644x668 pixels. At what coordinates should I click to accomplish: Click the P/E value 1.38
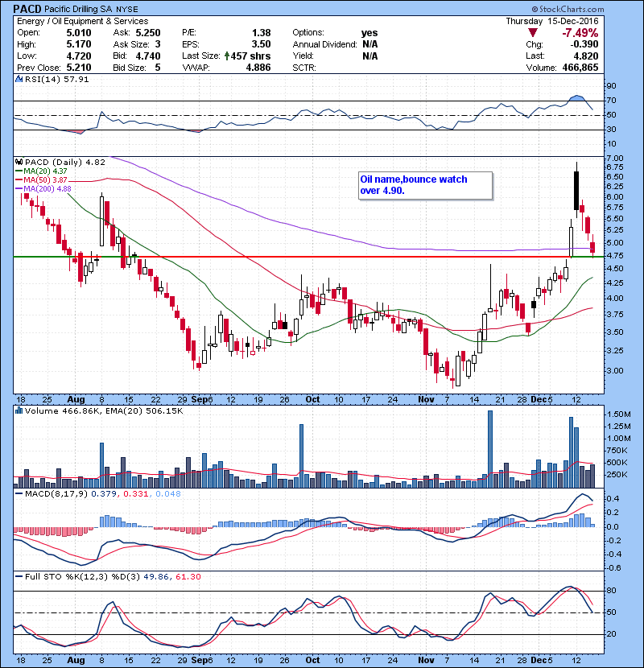pos(262,33)
